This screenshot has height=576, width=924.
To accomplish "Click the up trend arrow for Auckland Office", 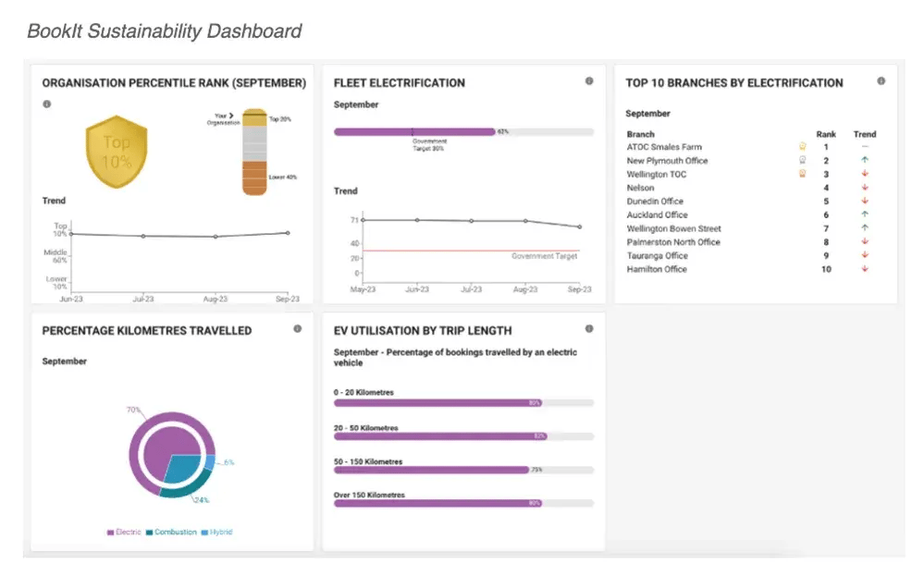I will pyautogui.click(x=865, y=214).
